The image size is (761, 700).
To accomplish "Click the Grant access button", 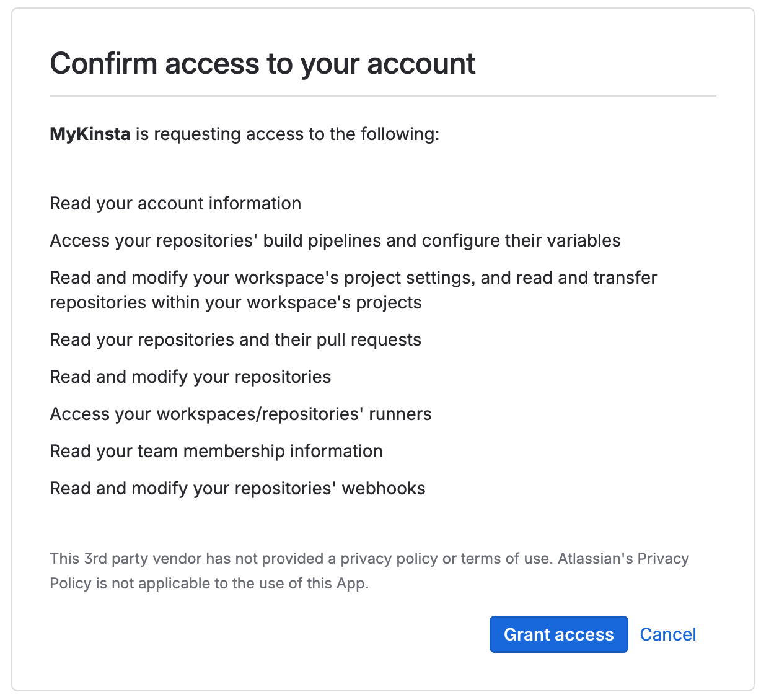I will pyautogui.click(x=558, y=634).
